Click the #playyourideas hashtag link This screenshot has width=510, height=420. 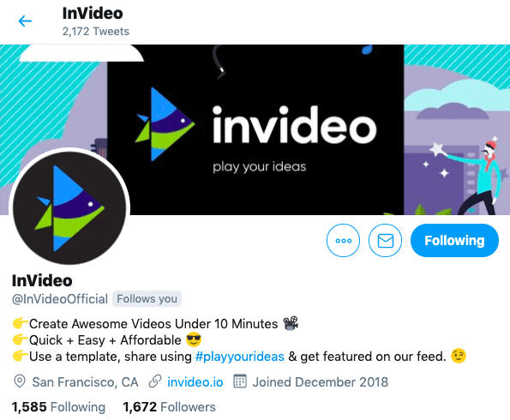point(240,357)
